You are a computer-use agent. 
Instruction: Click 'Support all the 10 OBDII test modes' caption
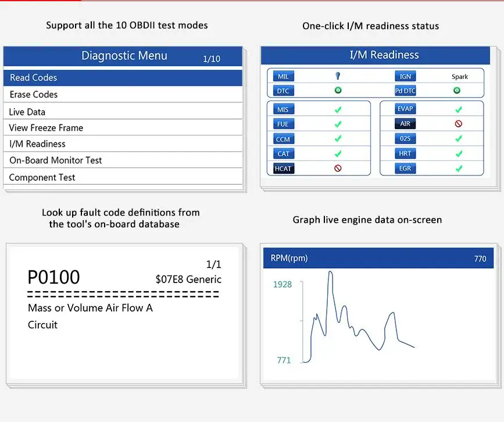[127, 25]
